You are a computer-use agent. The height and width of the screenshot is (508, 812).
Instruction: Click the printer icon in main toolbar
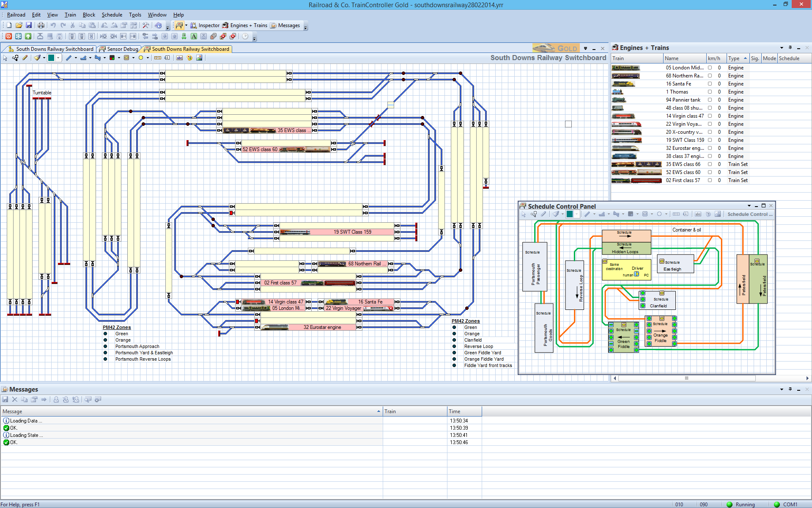(41, 25)
